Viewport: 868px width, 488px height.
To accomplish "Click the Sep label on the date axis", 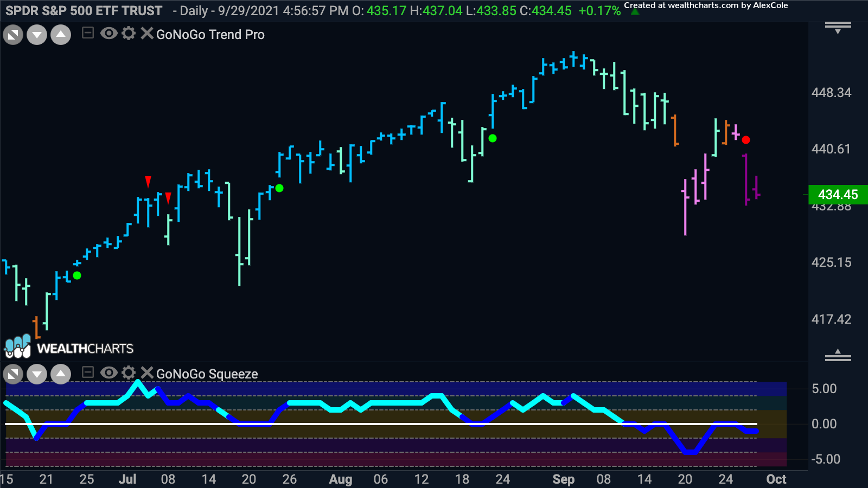I will (563, 479).
